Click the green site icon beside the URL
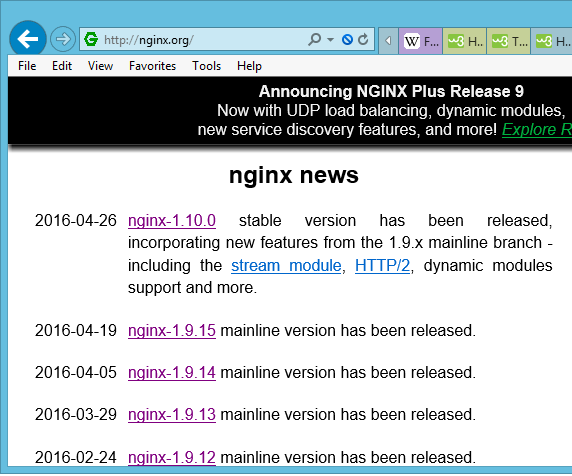Screen dimensions: 572x476 coord(91,39)
